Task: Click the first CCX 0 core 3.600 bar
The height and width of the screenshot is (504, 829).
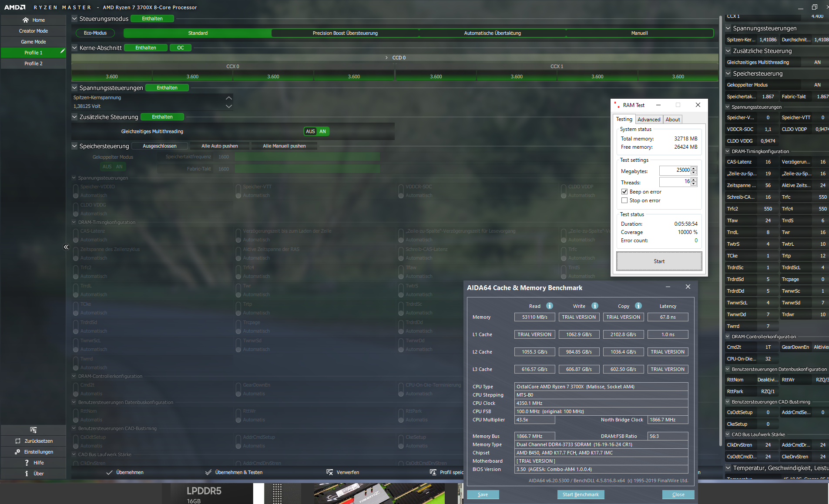Action: pos(112,77)
